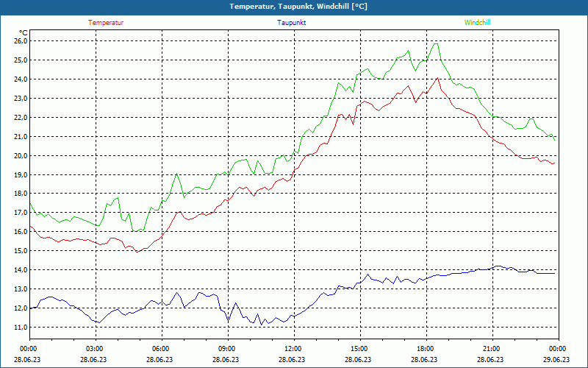Screen dimensions: 588x368
Task: Click the '18:00' time label on the x-axis
Action: [426, 348]
